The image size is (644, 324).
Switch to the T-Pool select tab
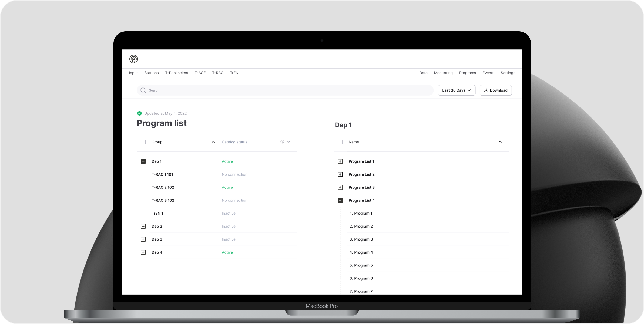[177, 73]
